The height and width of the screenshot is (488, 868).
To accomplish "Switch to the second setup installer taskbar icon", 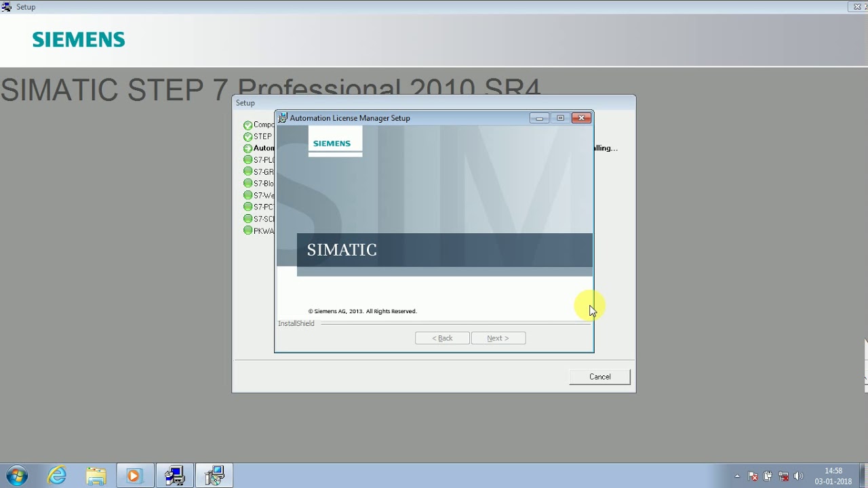I will tap(214, 476).
